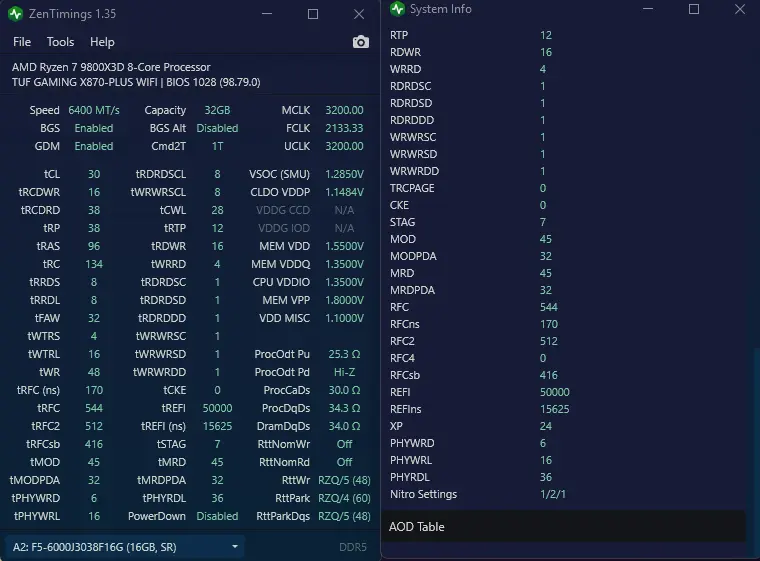Viewport: 760px width, 561px height.
Task: Minimize the System Info window
Action: (x=648, y=9)
